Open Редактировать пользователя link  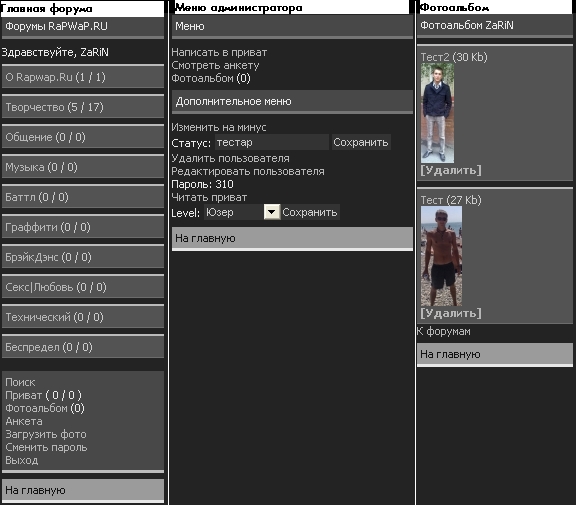(x=248, y=171)
